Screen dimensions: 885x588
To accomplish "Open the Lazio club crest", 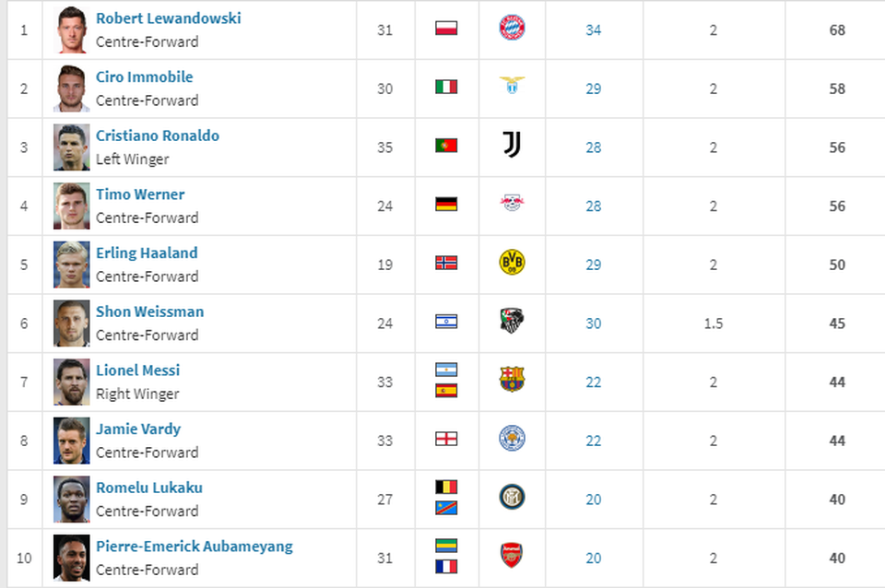I will tap(512, 86).
